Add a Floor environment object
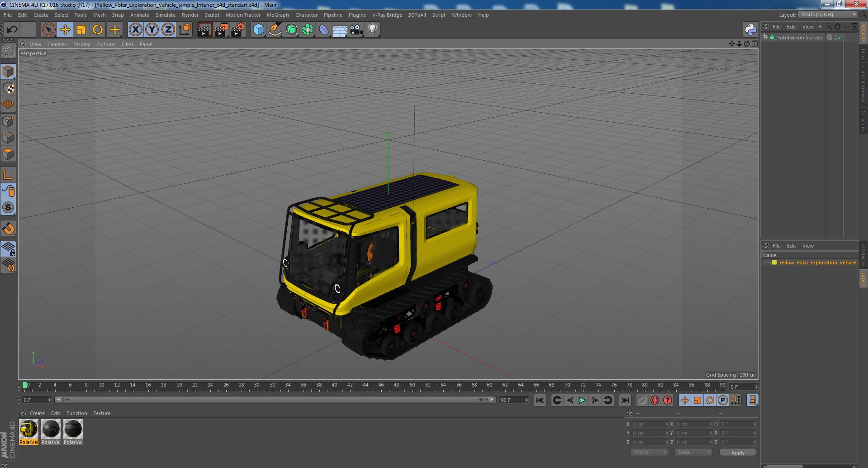 click(340, 30)
